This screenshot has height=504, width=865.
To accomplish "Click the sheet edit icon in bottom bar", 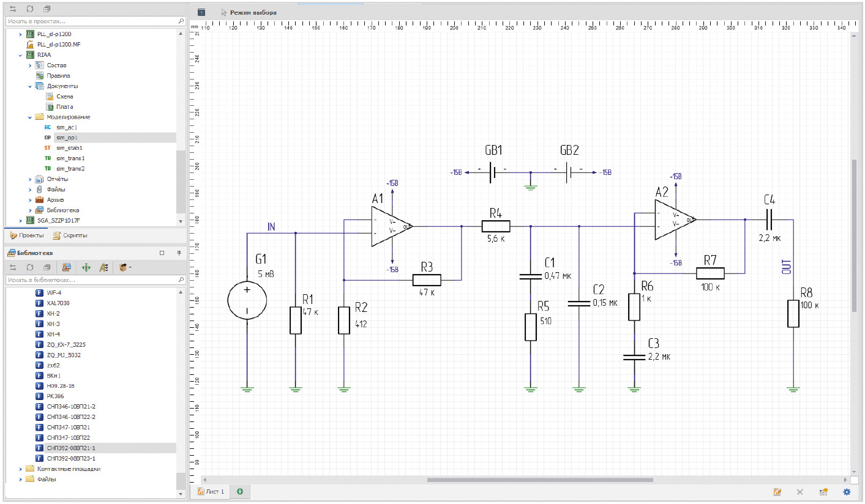I will (x=777, y=492).
